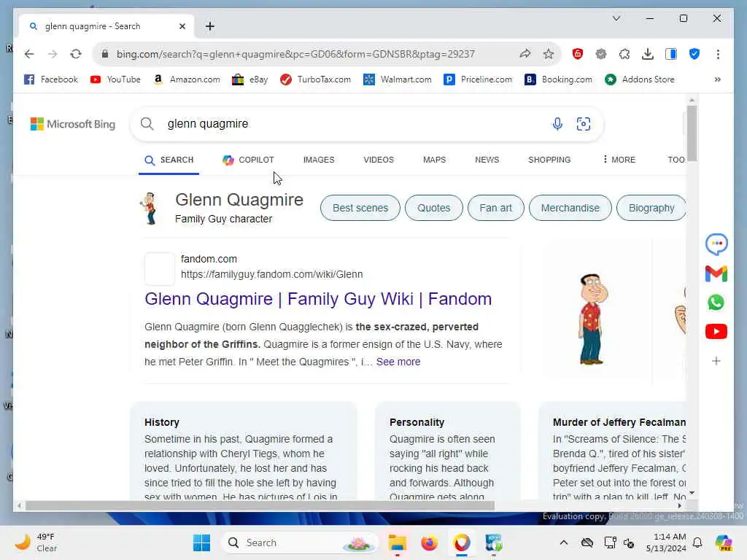Viewport: 747px width, 560px height.
Task: Open the gray gear extension icon
Action: [x=601, y=54]
